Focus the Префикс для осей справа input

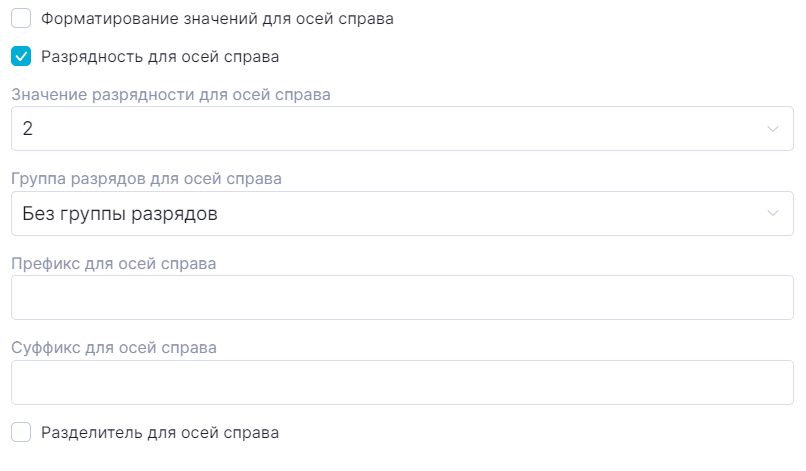(x=400, y=297)
